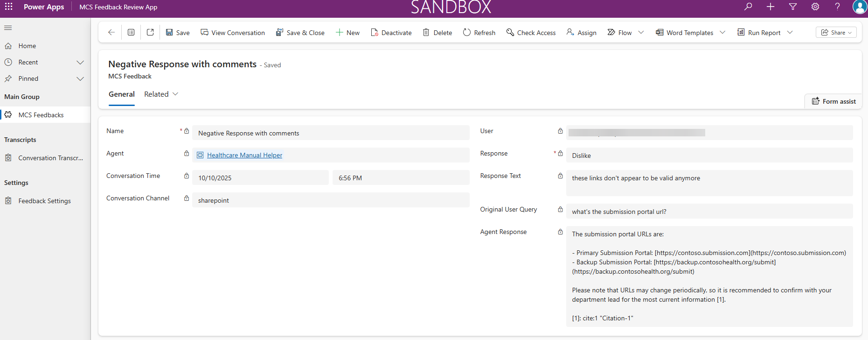
Task: Open the settings gear in header
Action: 815,7
